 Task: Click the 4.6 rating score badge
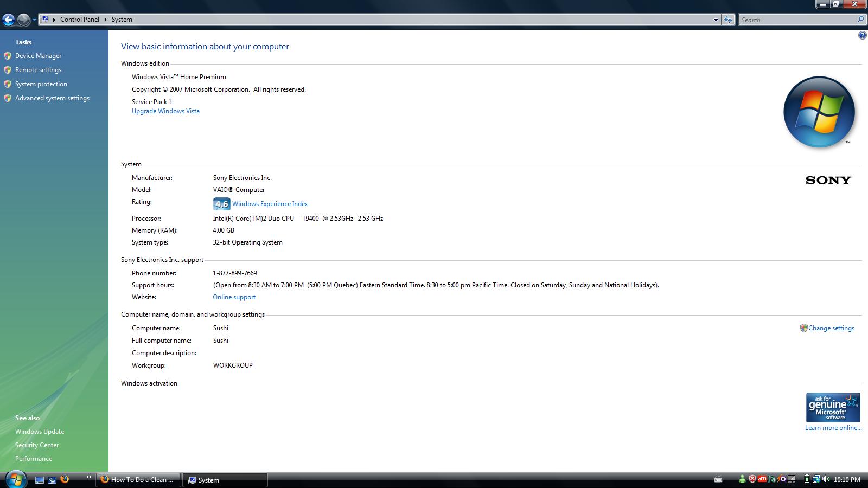221,204
